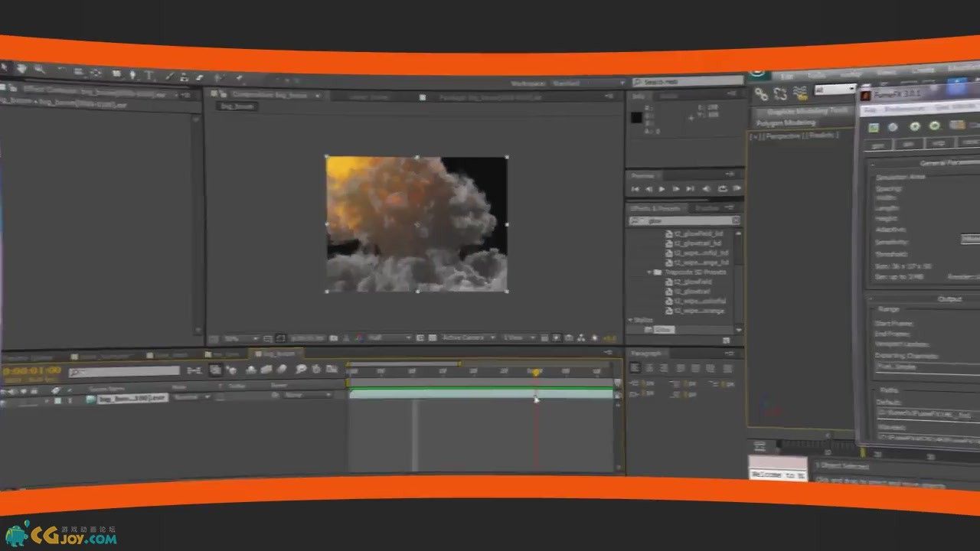Open the layer Parent dropdown set to None
980x551 pixels.
coord(309,395)
